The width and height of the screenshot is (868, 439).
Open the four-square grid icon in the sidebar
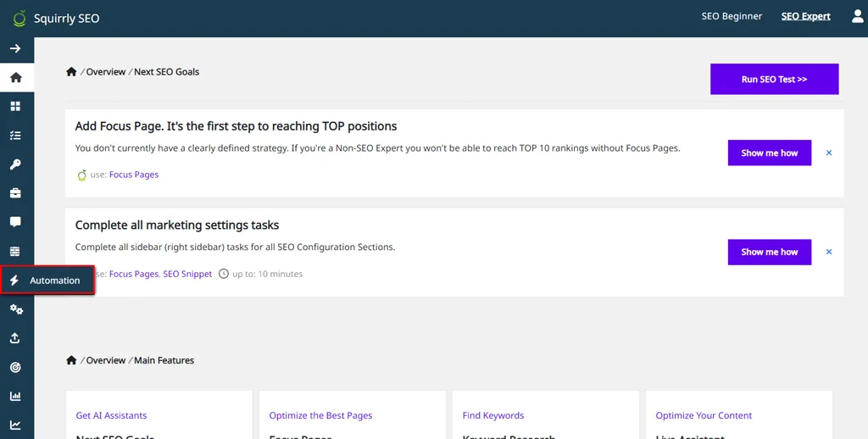pos(15,106)
